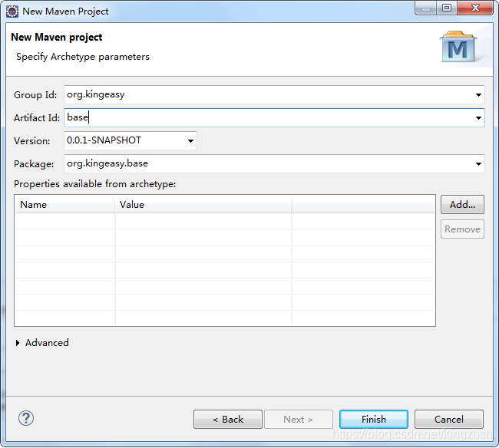Click the Finish button
Viewport: 499px width, 448px height.
click(x=374, y=420)
